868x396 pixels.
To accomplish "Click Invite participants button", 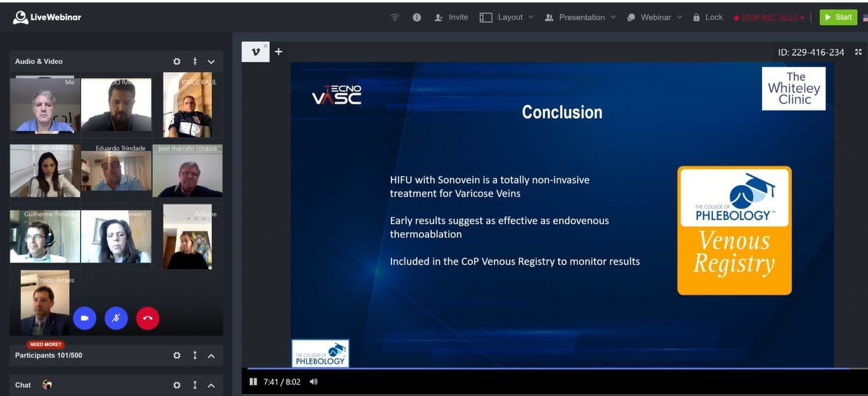I will coord(451,17).
